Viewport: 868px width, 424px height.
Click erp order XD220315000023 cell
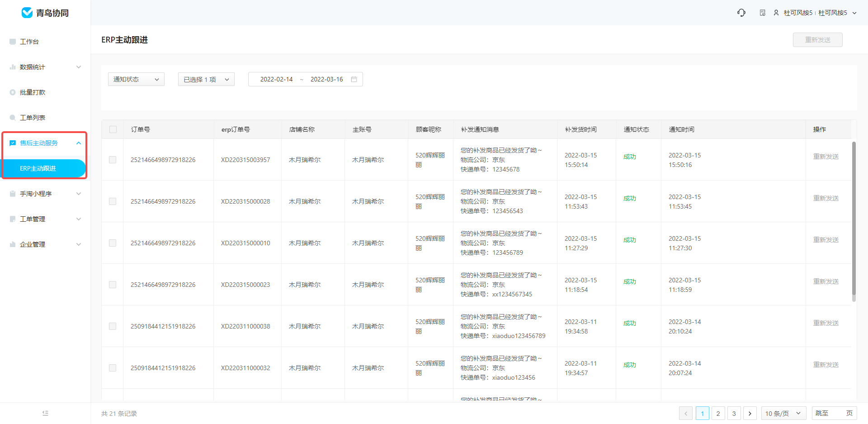point(245,285)
